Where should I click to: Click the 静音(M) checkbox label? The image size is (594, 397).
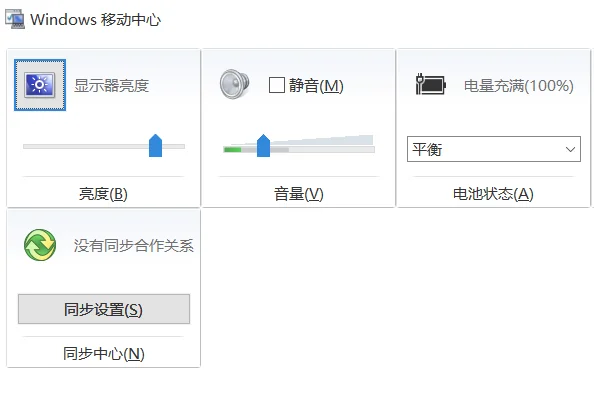pos(316,85)
